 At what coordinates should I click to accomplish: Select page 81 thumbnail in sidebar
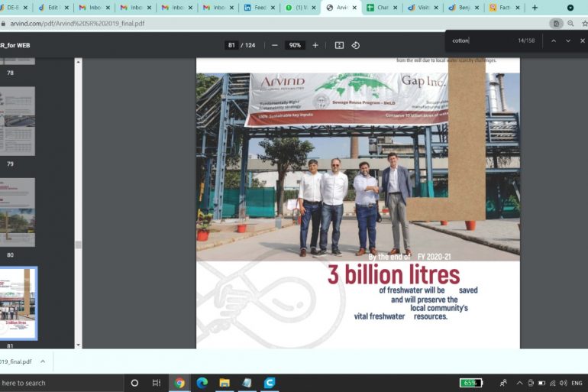click(x=18, y=303)
